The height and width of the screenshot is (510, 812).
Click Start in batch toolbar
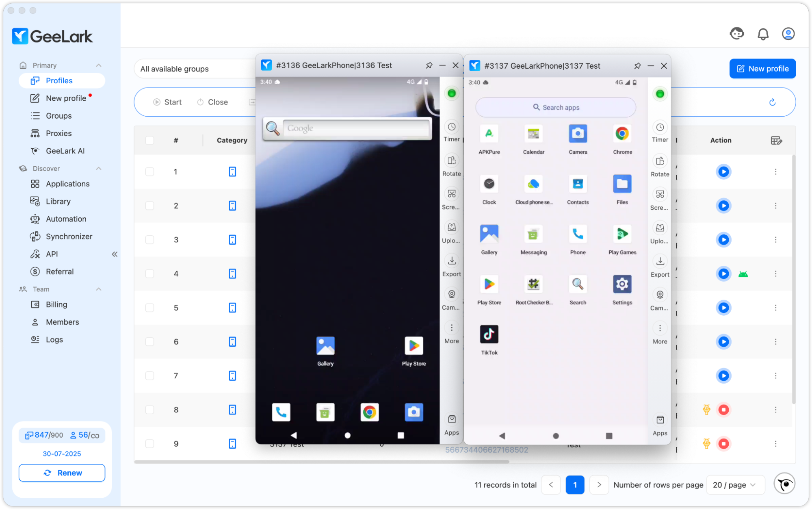coord(167,102)
